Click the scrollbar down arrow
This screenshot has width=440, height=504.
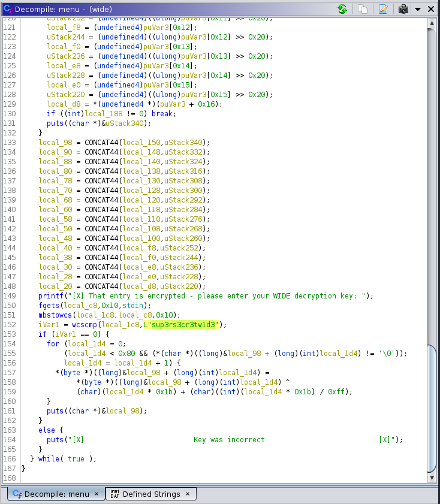tap(432, 478)
